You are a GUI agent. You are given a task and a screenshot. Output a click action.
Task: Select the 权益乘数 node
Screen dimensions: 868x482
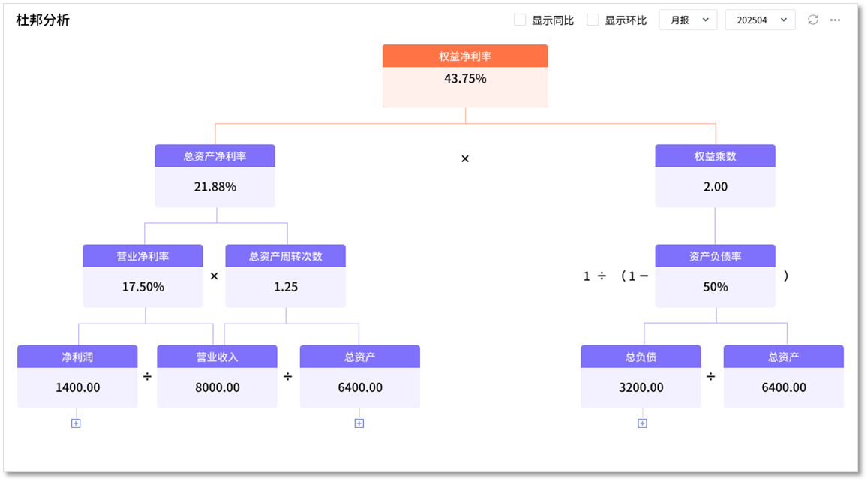click(x=715, y=176)
